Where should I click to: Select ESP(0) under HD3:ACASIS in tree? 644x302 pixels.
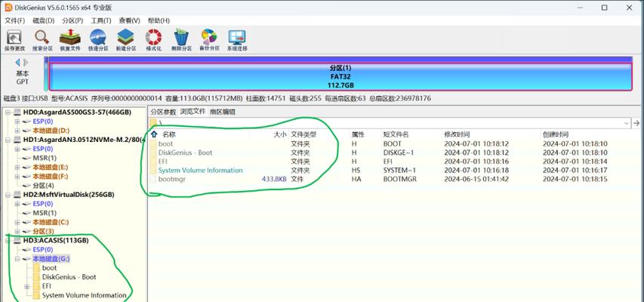pos(43,249)
